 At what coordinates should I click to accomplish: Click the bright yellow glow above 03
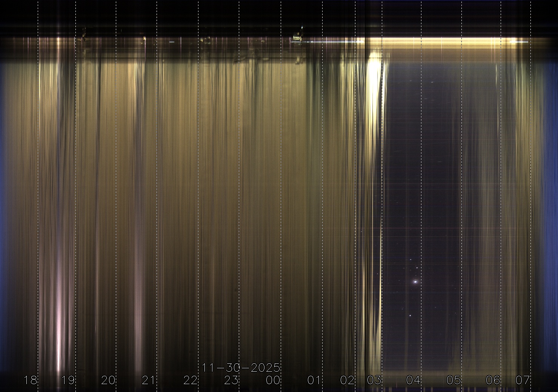(374, 72)
